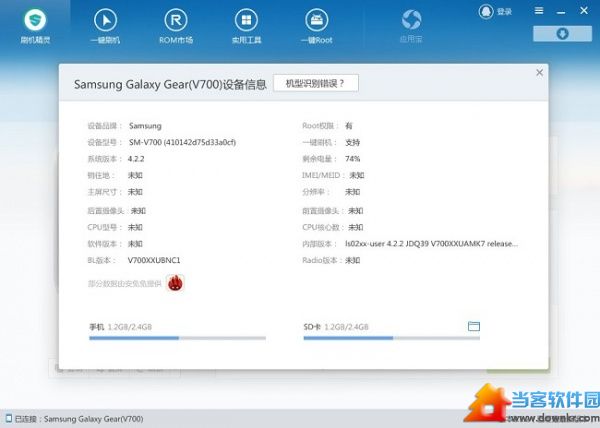Image resolution: width=600 pixels, height=428 pixels.
Task: Click the phone storage usage bar
Action: [x=177, y=338]
